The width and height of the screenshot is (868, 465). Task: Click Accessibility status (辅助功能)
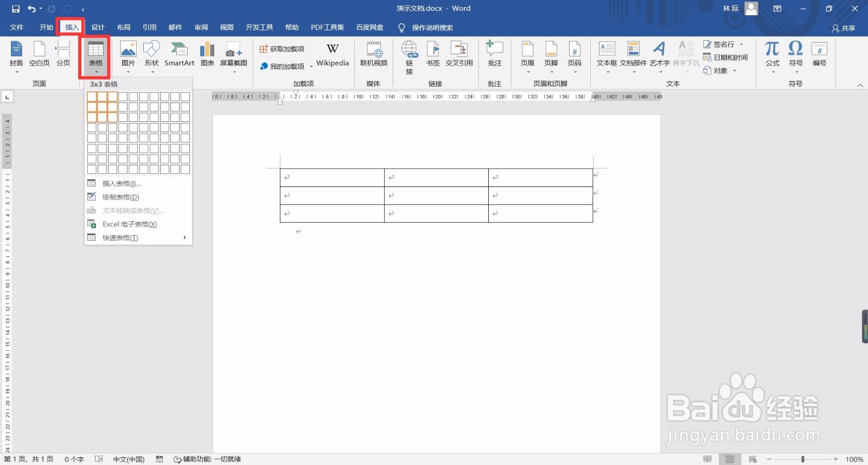point(207,460)
